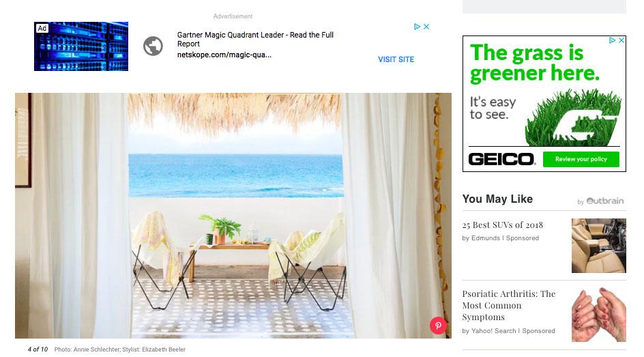The image size is (644, 357).
Task: Click the VISIT SITE link
Action: (396, 59)
